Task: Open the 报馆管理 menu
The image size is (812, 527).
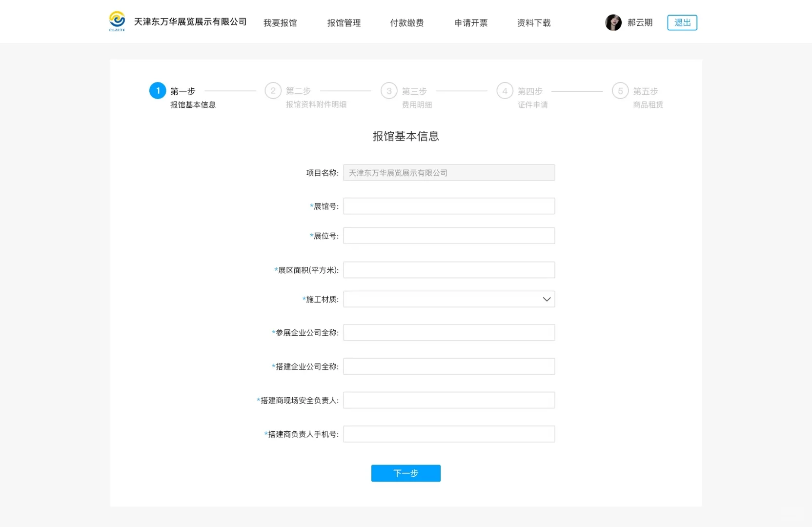Action: click(344, 22)
